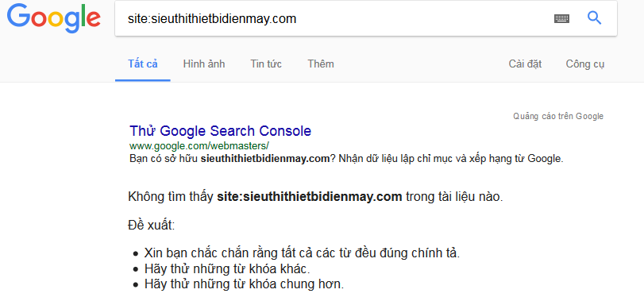644x301 pixels.
Task: Show the Công cụ search tools
Action: (585, 64)
